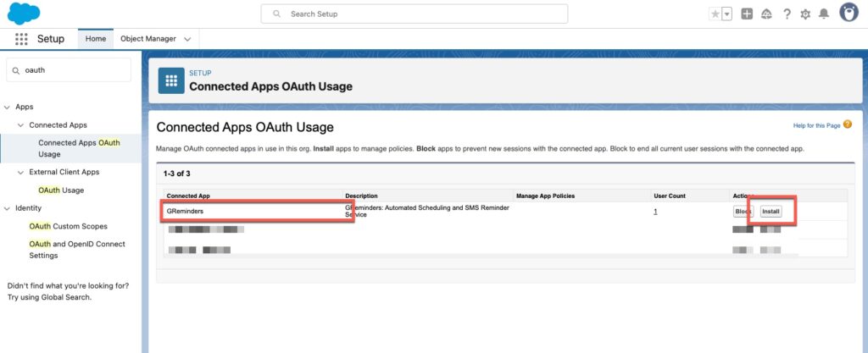Click the orange help question mark icon

point(848,124)
